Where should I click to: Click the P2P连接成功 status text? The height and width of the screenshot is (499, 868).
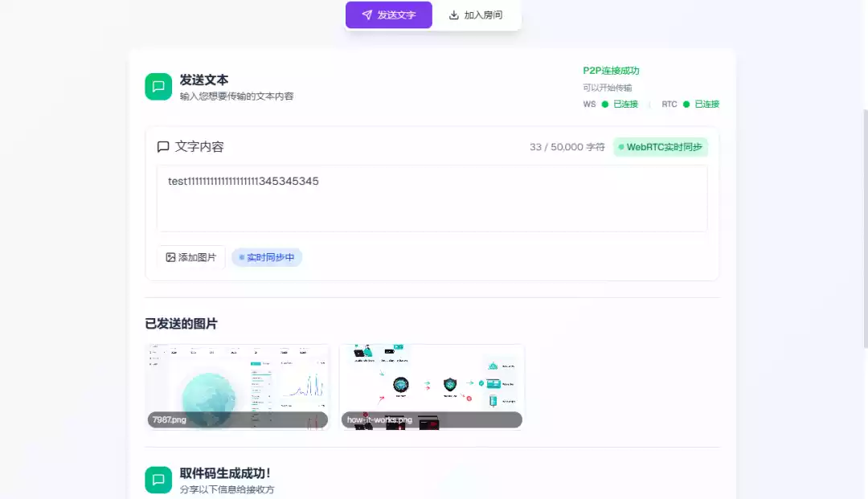(611, 71)
